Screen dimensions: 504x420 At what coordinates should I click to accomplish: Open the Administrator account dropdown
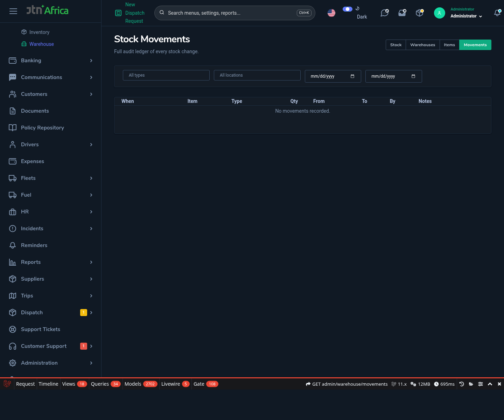[466, 16]
